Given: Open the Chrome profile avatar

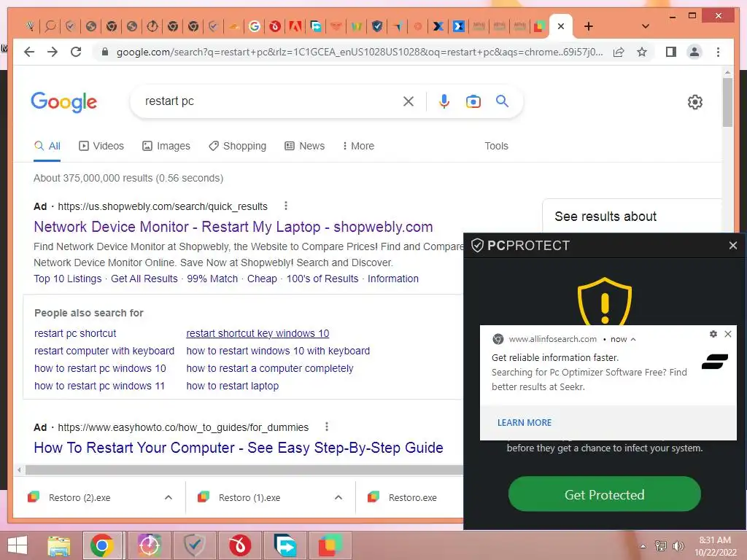Looking at the screenshot, I should pos(694,52).
